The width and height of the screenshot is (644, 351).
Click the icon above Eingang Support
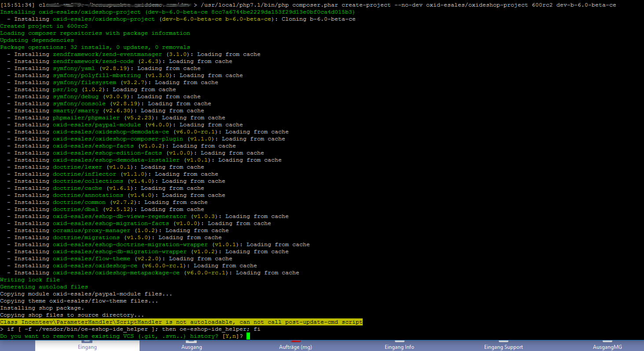point(504,341)
